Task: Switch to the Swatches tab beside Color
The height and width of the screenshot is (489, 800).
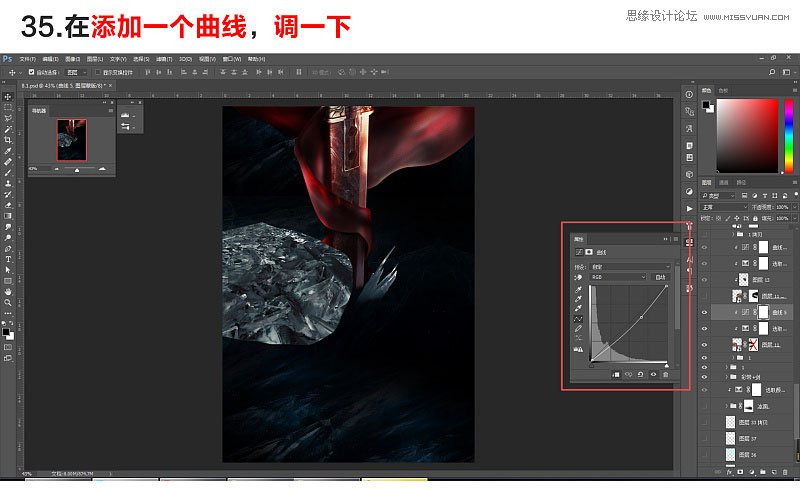Action: 723,90
